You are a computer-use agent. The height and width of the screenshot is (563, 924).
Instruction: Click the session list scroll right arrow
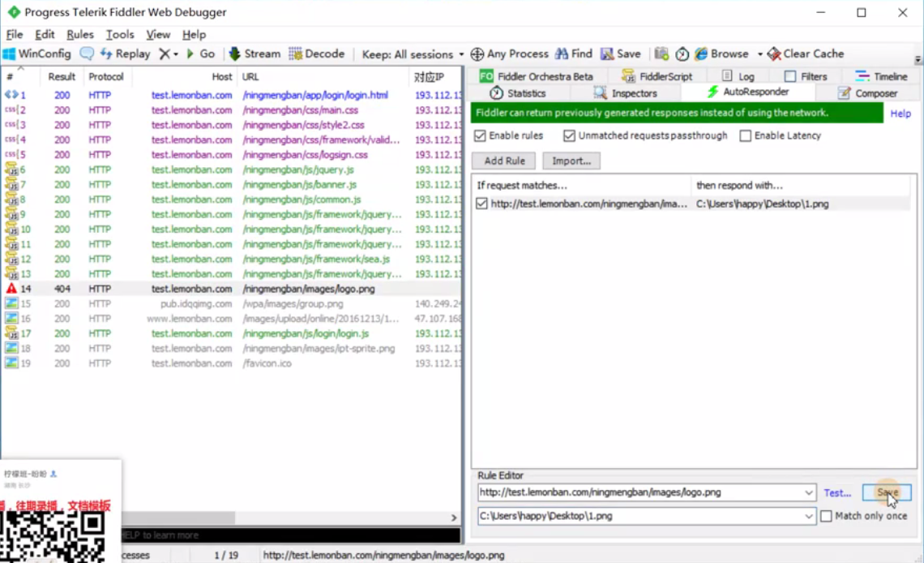pyautogui.click(x=454, y=518)
